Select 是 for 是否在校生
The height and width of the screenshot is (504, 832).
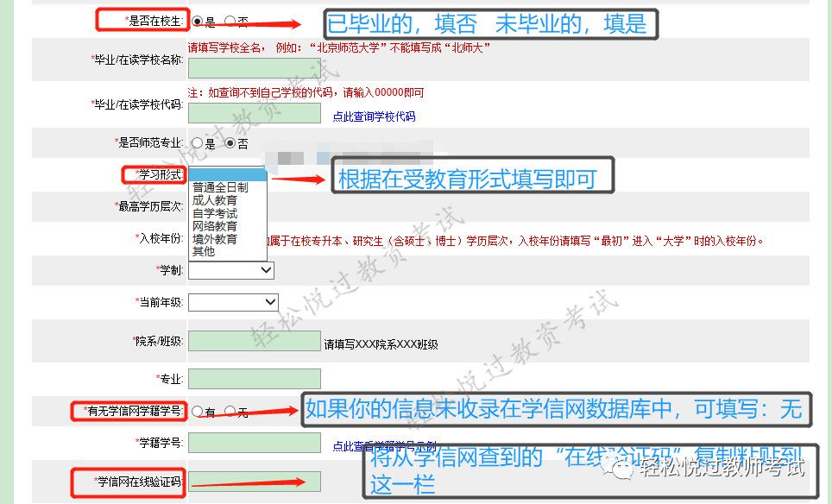[198, 22]
